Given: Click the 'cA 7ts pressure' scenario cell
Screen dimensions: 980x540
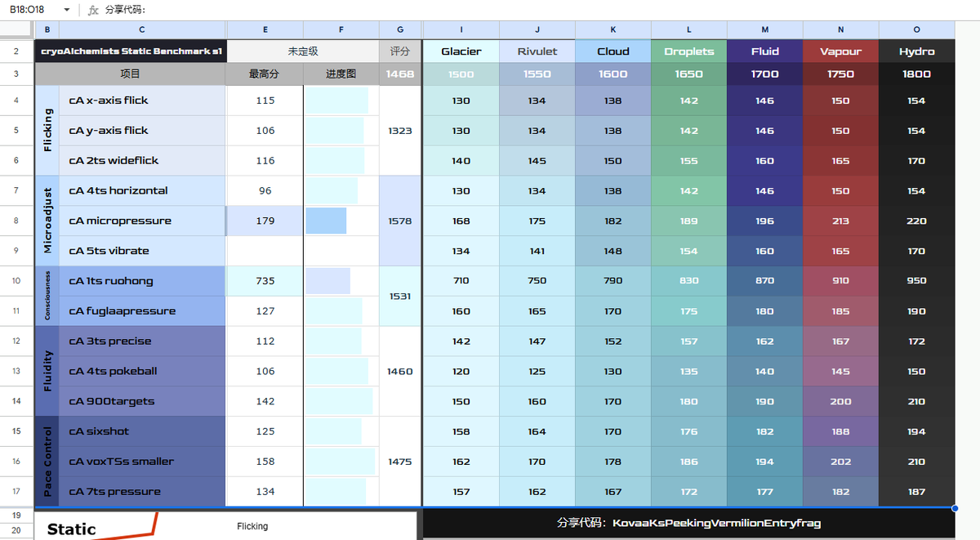Looking at the screenshot, I should [142, 491].
